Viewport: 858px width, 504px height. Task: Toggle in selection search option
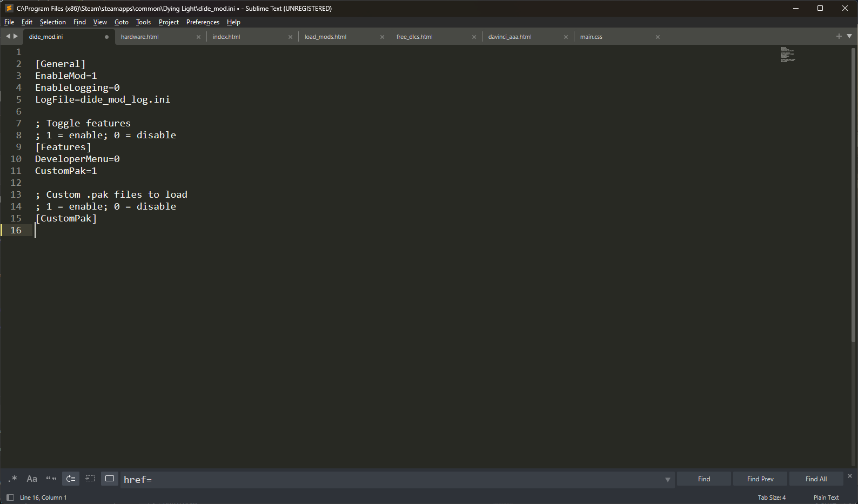tap(90, 479)
